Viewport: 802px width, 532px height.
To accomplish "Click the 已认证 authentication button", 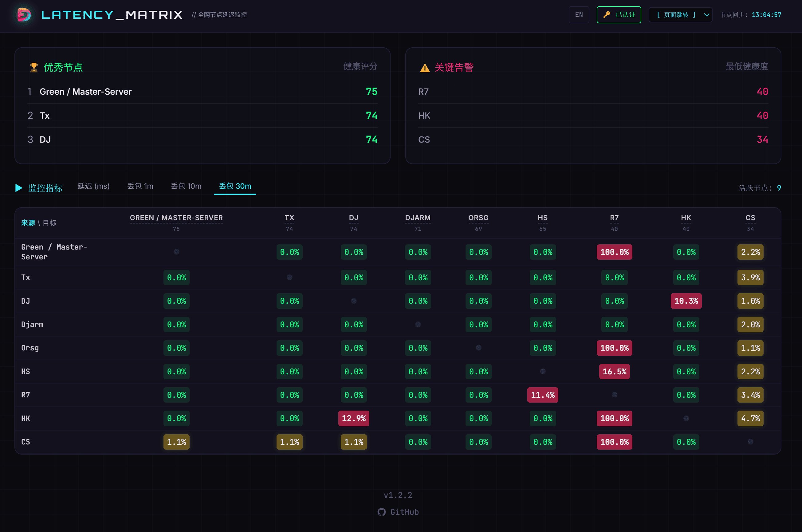I will [619, 14].
